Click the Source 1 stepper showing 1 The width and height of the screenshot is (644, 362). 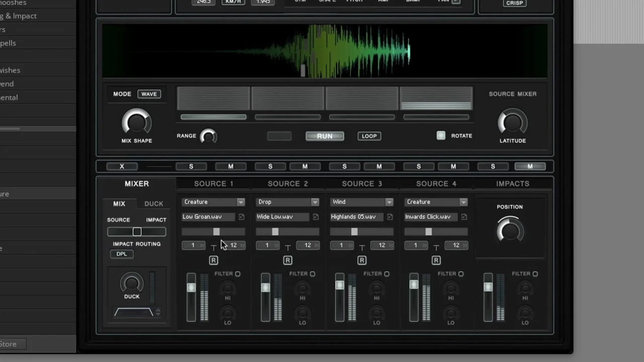tap(193, 245)
